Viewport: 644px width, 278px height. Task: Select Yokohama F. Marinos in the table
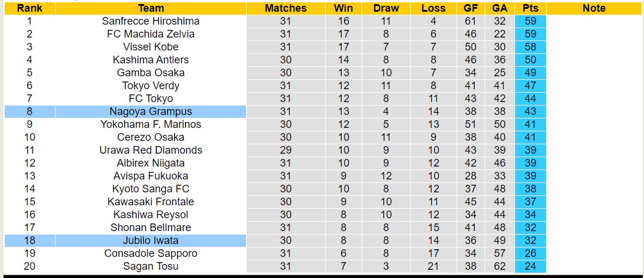[151, 124]
